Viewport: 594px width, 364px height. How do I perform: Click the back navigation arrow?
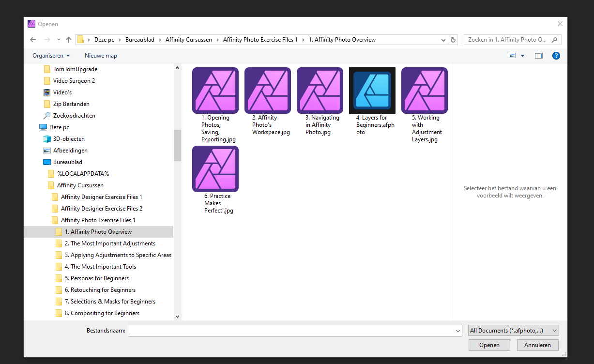(x=32, y=40)
